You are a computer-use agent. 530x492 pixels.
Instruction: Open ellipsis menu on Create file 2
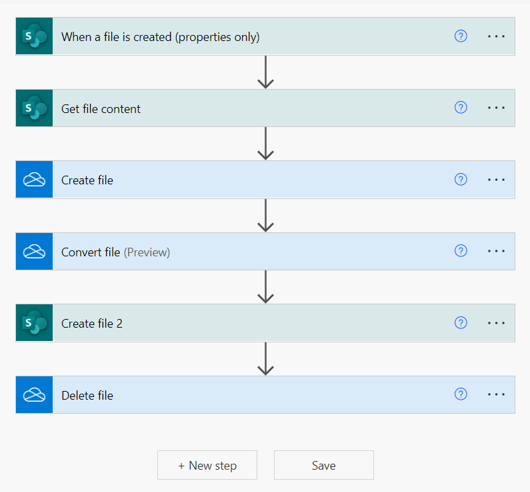tap(496, 323)
